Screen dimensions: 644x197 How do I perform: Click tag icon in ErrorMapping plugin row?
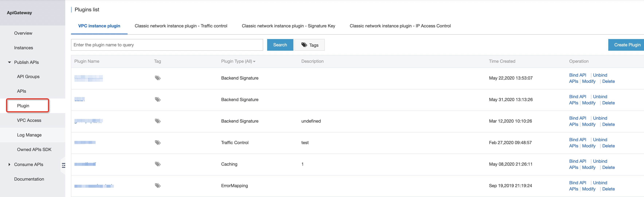pyautogui.click(x=157, y=186)
